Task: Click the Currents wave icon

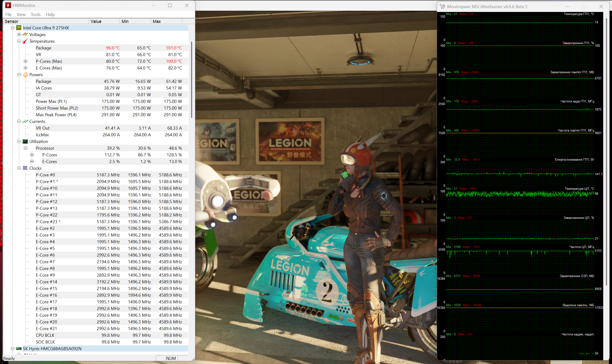Action: click(25, 121)
